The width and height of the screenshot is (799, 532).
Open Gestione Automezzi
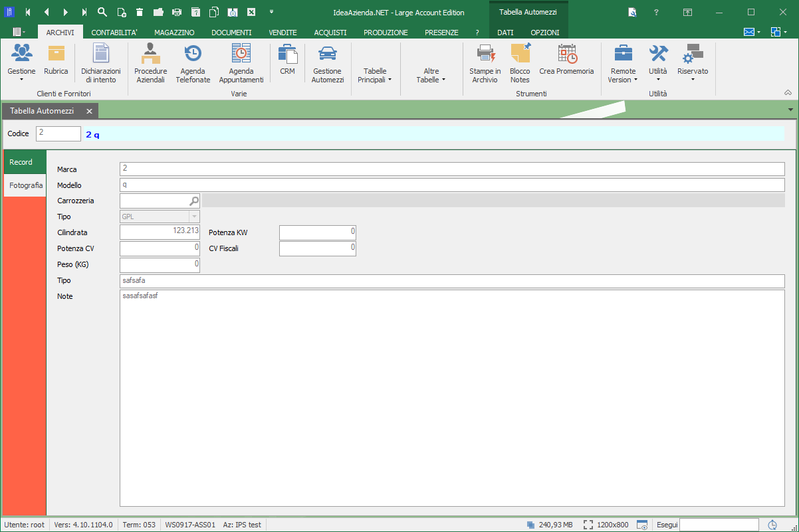tap(328, 64)
